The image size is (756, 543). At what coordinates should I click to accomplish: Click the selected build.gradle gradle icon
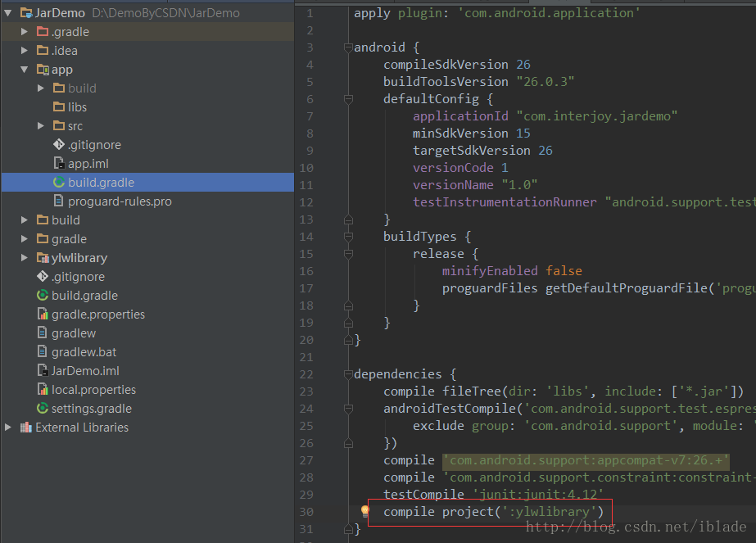[x=59, y=183]
